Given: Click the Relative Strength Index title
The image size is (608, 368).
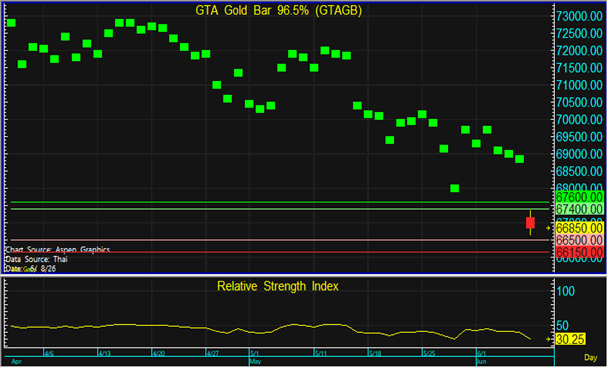Looking at the screenshot, I should point(278,286).
